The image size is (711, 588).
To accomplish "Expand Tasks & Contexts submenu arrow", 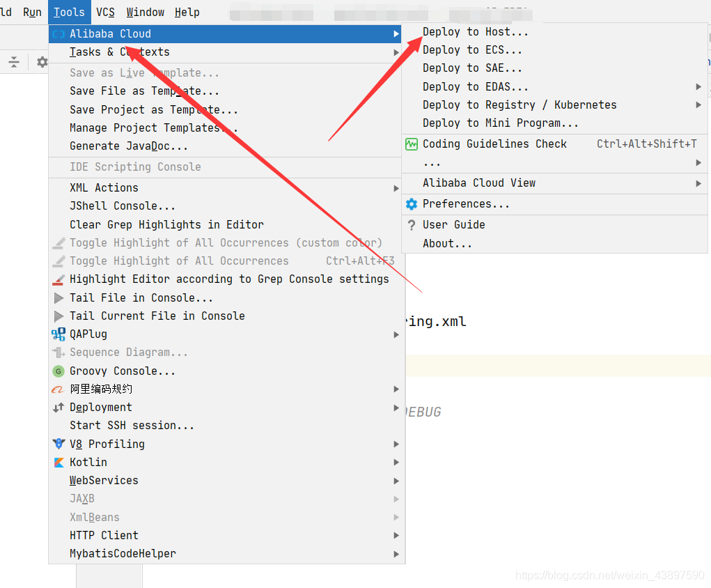I will coord(396,52).
